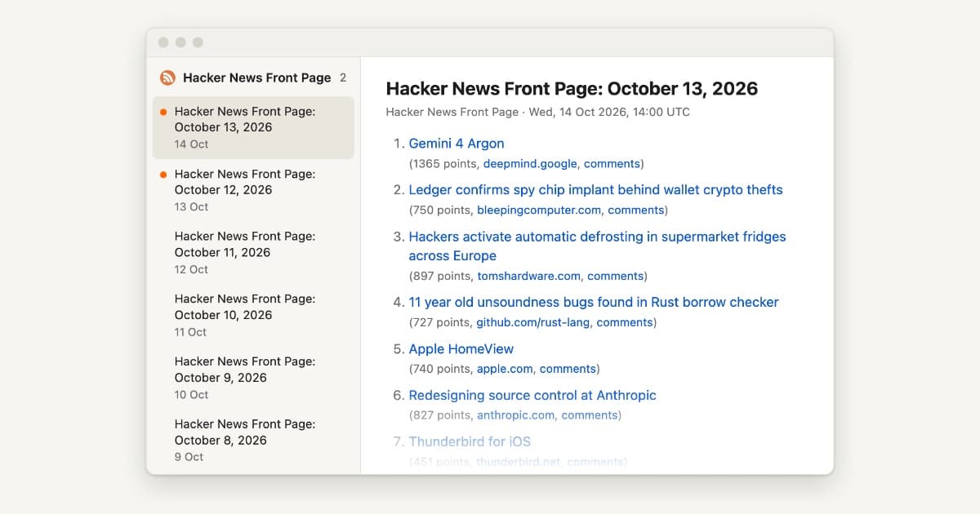The height and width of the screenshot is (514, 980).
Task: Visit the deepmind.google source link
Action: pyautogui.click(x=530, y=164)
